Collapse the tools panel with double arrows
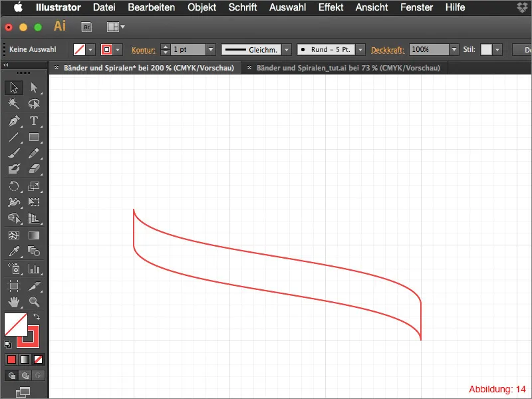 tap(6, 65)
